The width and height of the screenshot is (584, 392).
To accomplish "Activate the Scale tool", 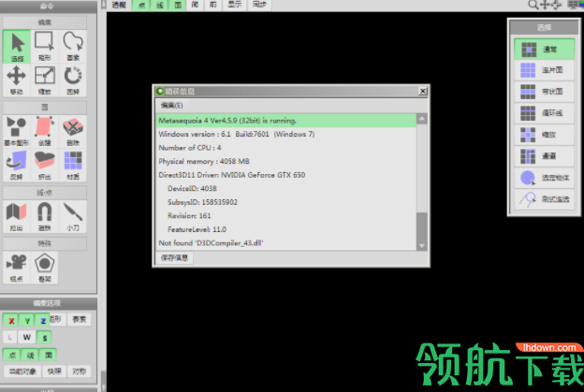I will coord(45,80).
